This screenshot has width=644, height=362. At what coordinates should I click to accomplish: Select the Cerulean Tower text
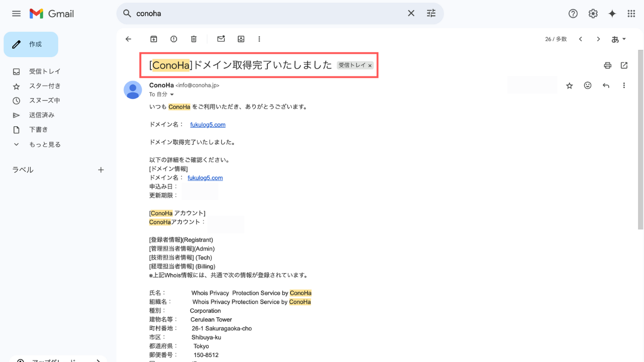coord(211,320)
